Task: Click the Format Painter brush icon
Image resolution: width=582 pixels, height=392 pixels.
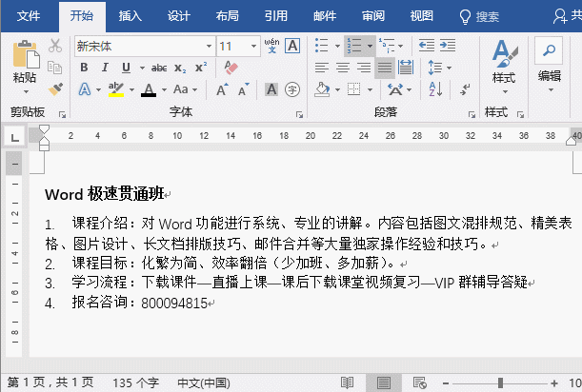Action: tap(55, 88)
